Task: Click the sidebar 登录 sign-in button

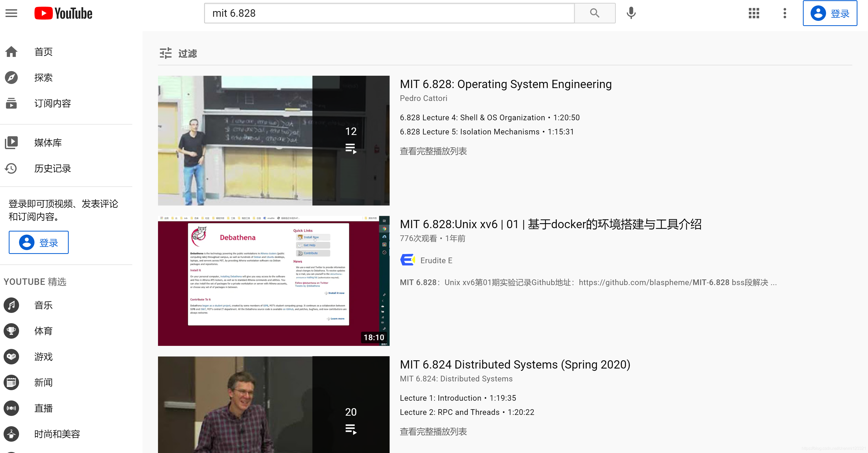Action: coord(39,242)
